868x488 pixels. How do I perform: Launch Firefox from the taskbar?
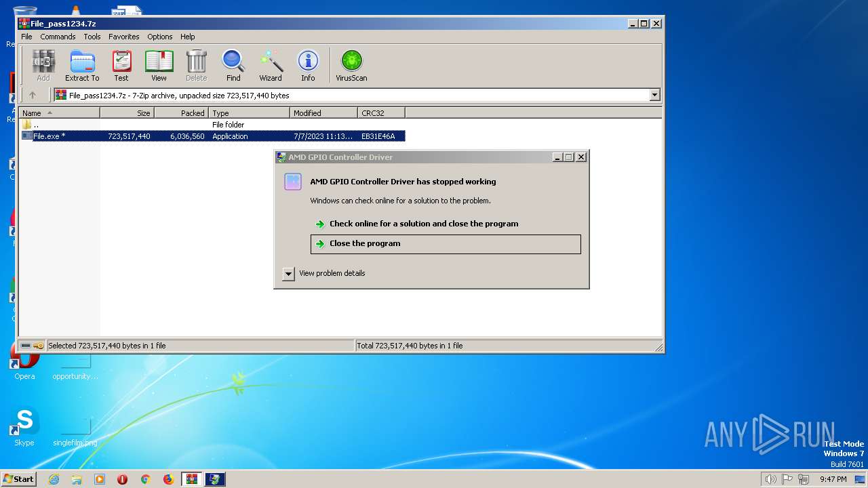click(168, 479)
